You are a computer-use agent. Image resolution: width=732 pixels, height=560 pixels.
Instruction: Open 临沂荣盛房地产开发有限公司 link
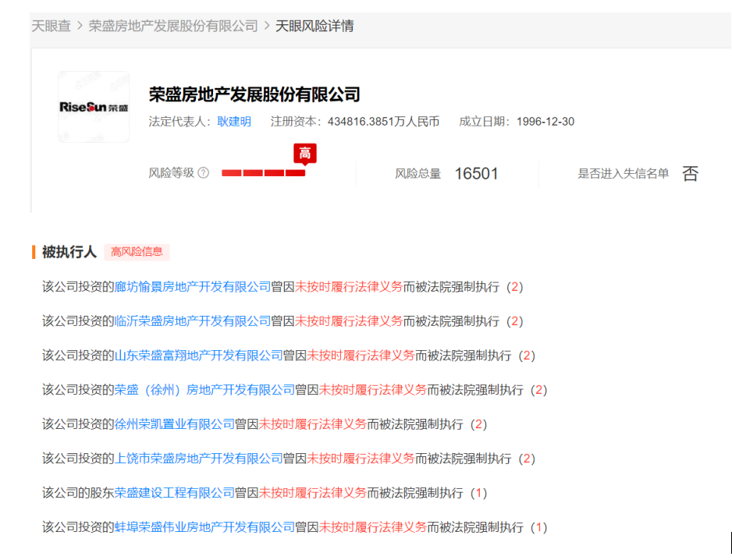coord(193,321)
